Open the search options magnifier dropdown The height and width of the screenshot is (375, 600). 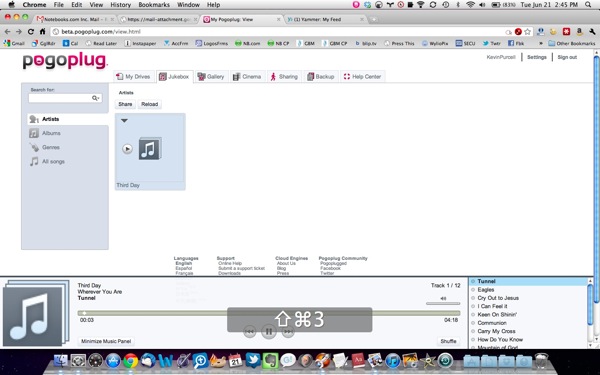pyautogui.click(x=96, y=98)
